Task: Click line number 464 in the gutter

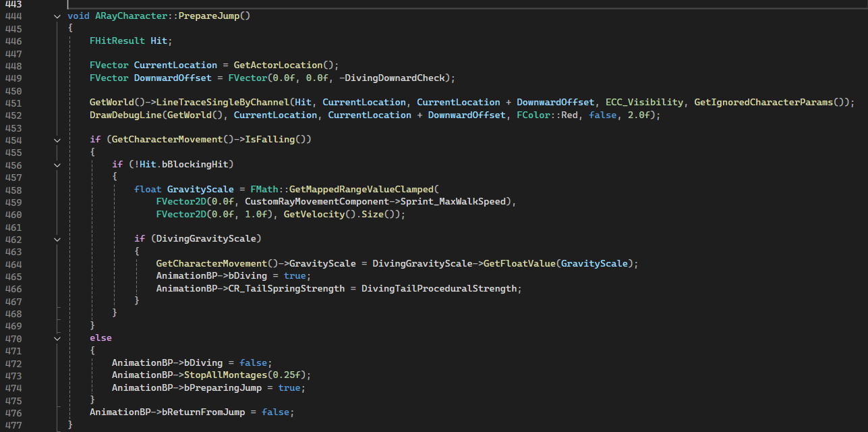Action: [13, 264]
